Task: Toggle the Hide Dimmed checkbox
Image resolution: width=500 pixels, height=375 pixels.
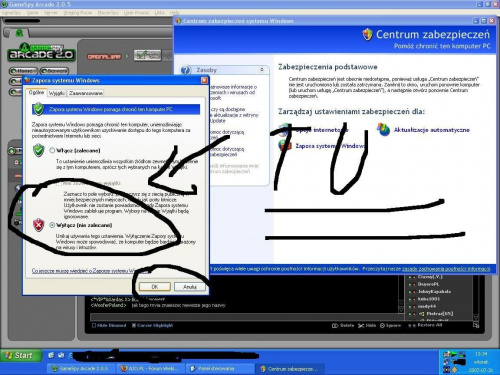Action: (94, 325)
